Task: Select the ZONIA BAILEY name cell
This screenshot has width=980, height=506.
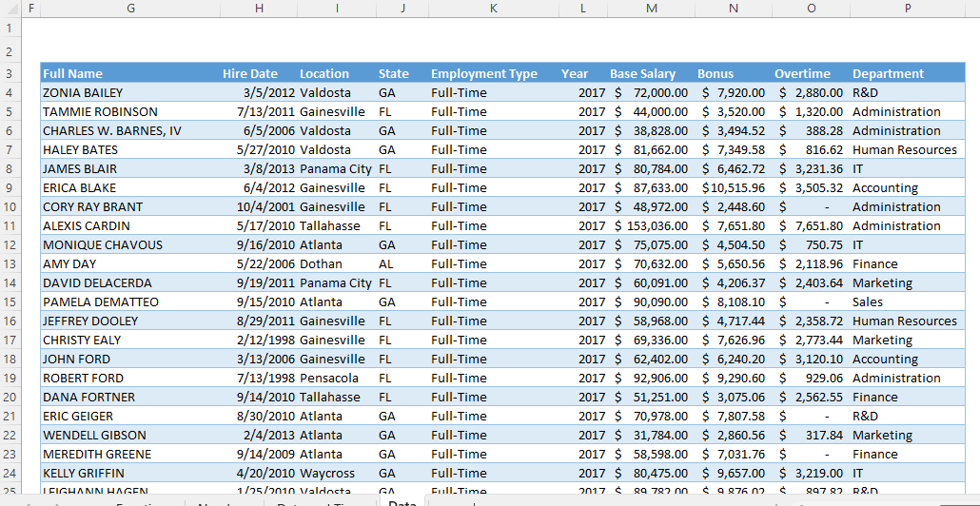Action: point(130,93)
